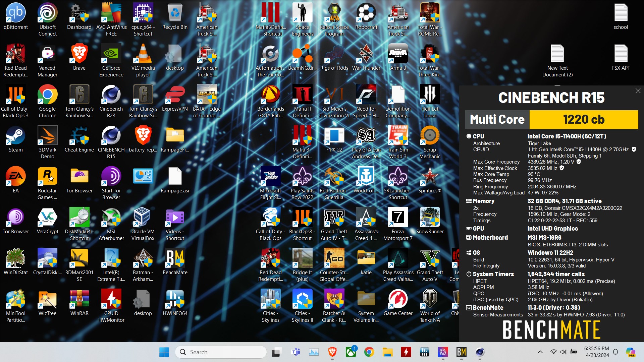
Task: Open volume control tray icon
Action: [563, 352]
